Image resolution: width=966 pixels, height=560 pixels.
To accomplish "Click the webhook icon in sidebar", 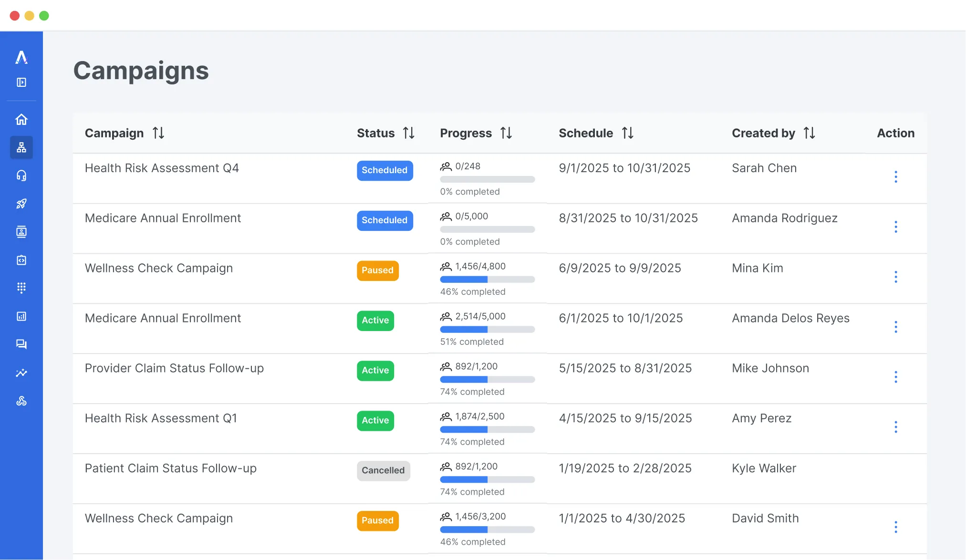I will tap(21, 401).
